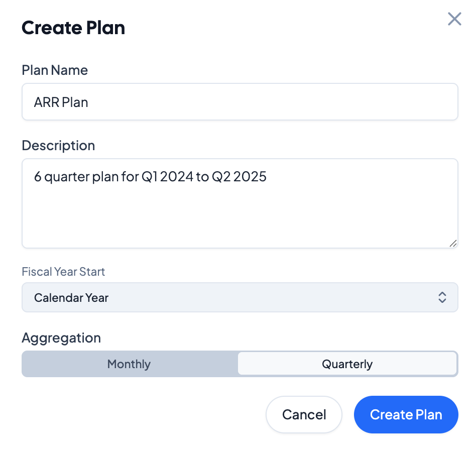Click the Fiscal Year Start chevron arrows

pyautogui.click(x=442, y=297)
